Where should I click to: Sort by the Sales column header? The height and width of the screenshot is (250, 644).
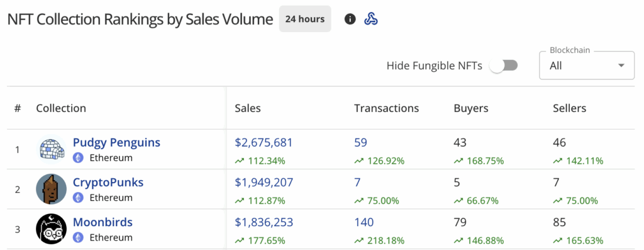248,108
